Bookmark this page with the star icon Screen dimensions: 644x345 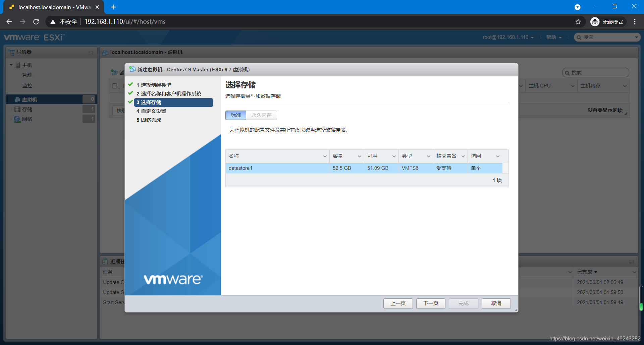pyautogui.click(x=578, y=22)
